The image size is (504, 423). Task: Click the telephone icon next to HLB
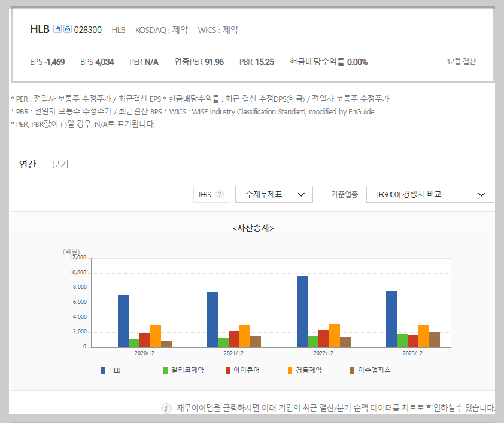coord(68,29)
